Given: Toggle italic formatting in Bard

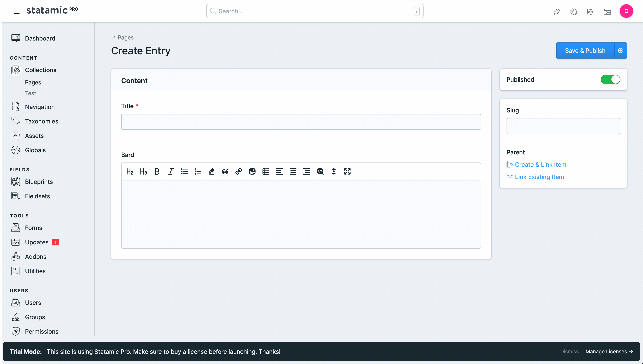Looking at the screenshot, I should tap(171, 171).
